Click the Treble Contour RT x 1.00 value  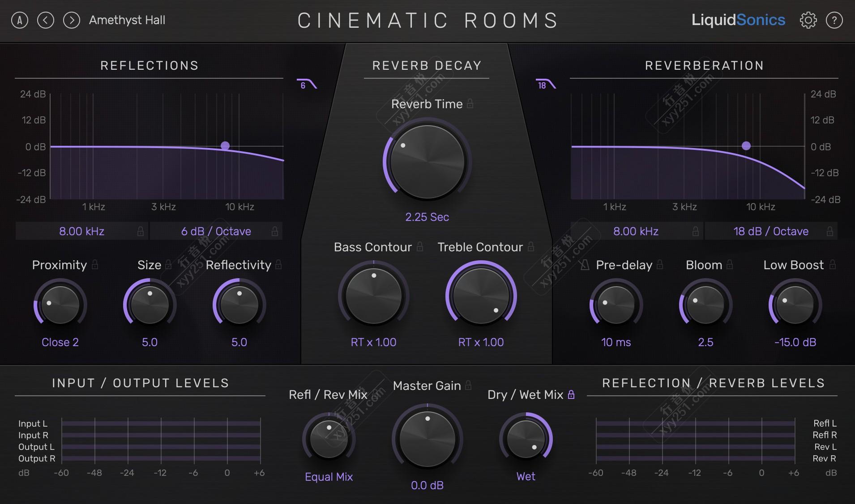(481, 342)
